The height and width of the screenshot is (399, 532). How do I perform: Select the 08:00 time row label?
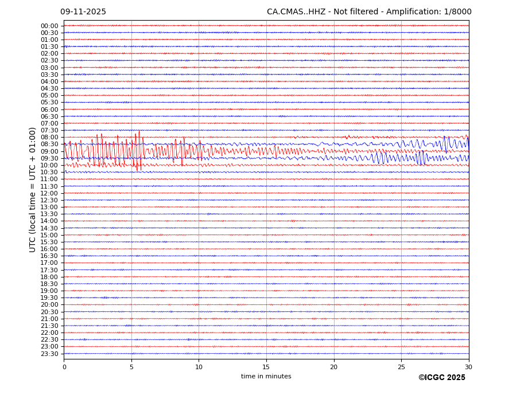click(x=49, y=138)
